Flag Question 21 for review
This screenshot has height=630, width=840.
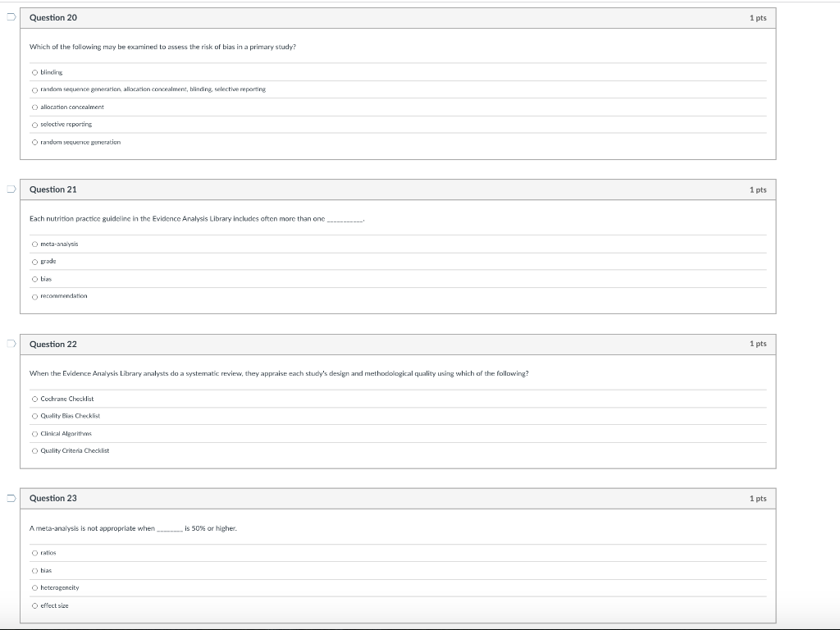[11, 189]
